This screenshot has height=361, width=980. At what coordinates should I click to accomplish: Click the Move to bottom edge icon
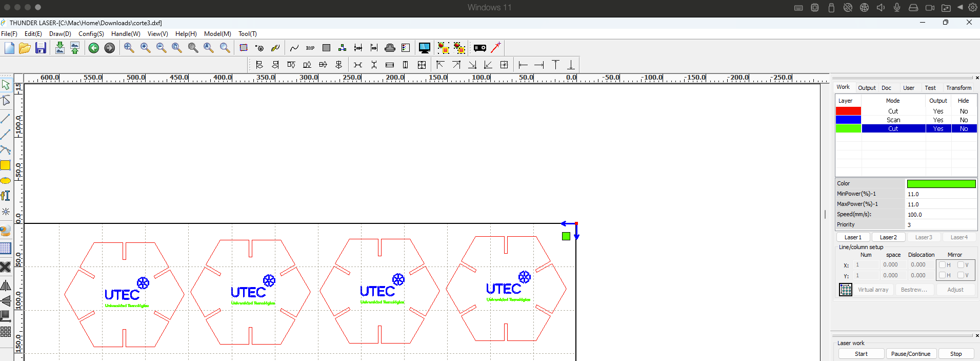click(x=571, y=65)
